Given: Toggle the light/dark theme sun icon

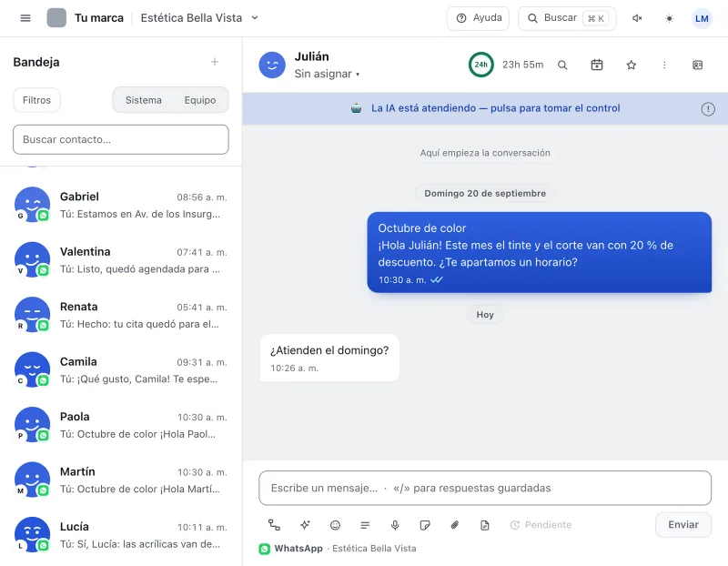Looking at the screenshot, I should click(x=669, y=18).
